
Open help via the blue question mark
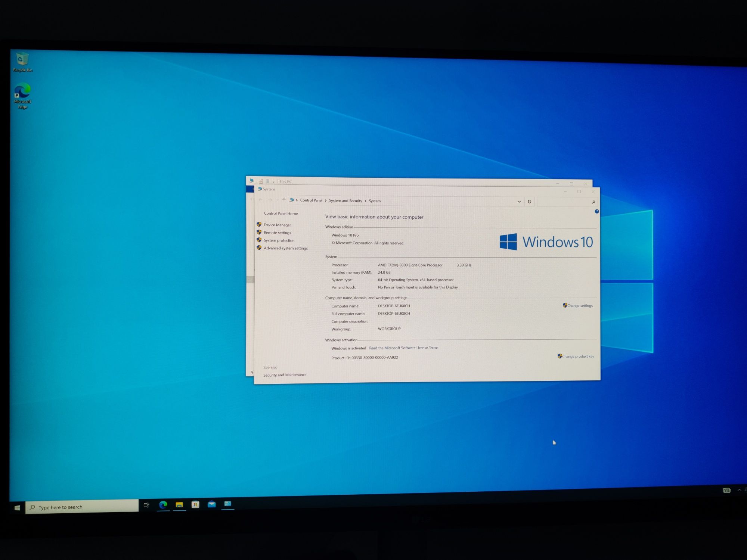(x=597, y=211)
